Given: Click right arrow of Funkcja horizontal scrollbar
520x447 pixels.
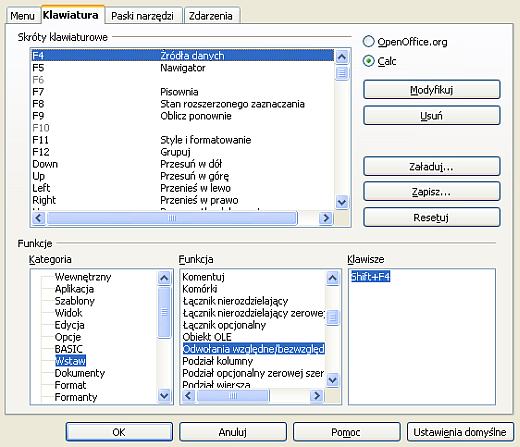Looking at the screenshot, I should point(316,396).
